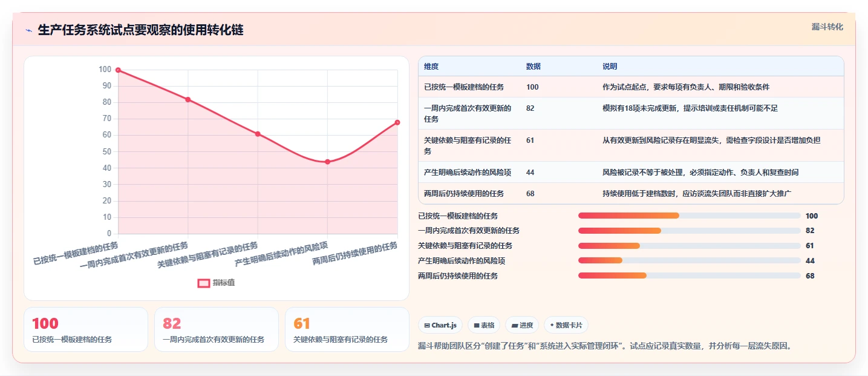
Task: Click progress value 100 beside the bar
Action: pyautogui.click(x=812, y=216)
